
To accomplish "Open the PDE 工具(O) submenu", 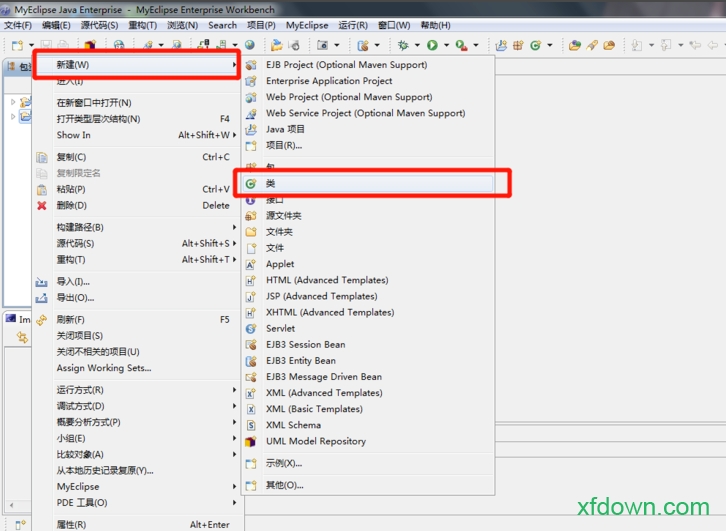I will (x=146, y=503).
